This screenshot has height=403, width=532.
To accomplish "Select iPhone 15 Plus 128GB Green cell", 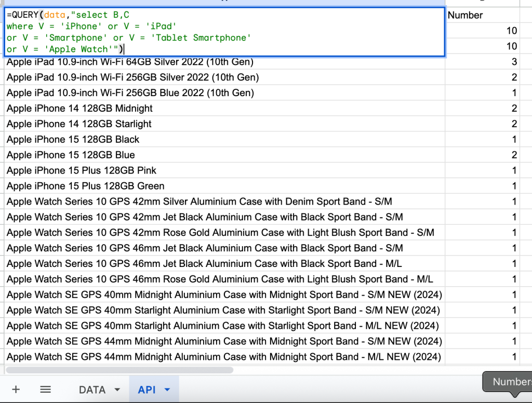I will tap(86, 186).
